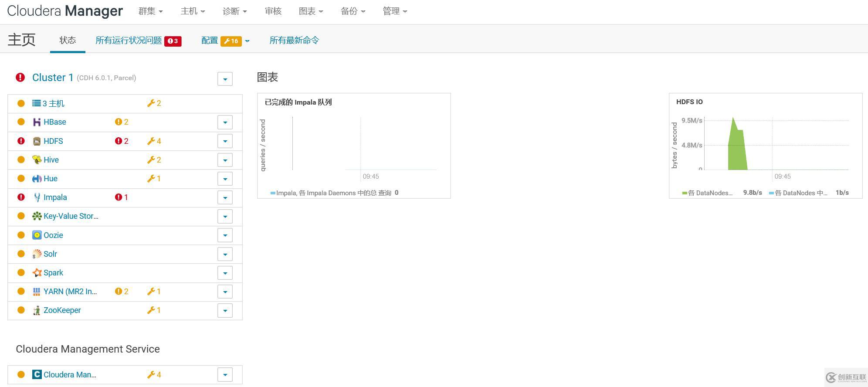Click the Hue service icon
This screenshot has height=387, width=868.
[37, 179]
